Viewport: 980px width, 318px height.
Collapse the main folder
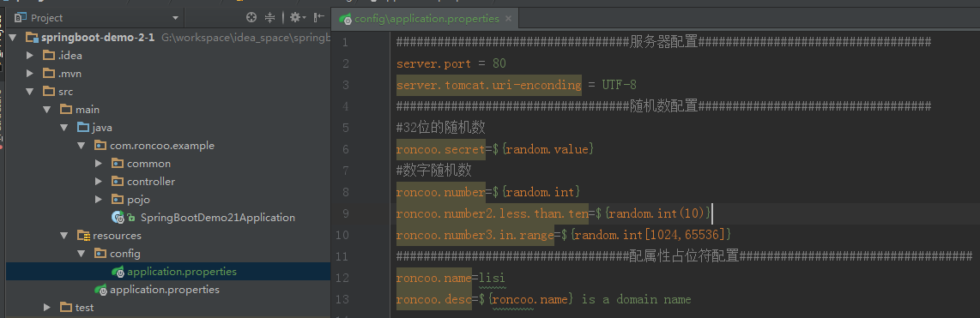(x=47, y=110)
